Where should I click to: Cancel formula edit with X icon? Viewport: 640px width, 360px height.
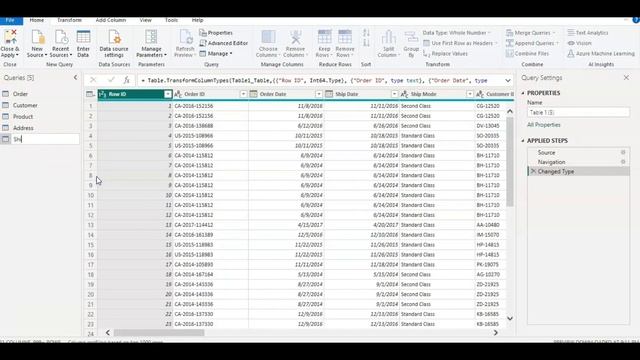click(93, 80)
